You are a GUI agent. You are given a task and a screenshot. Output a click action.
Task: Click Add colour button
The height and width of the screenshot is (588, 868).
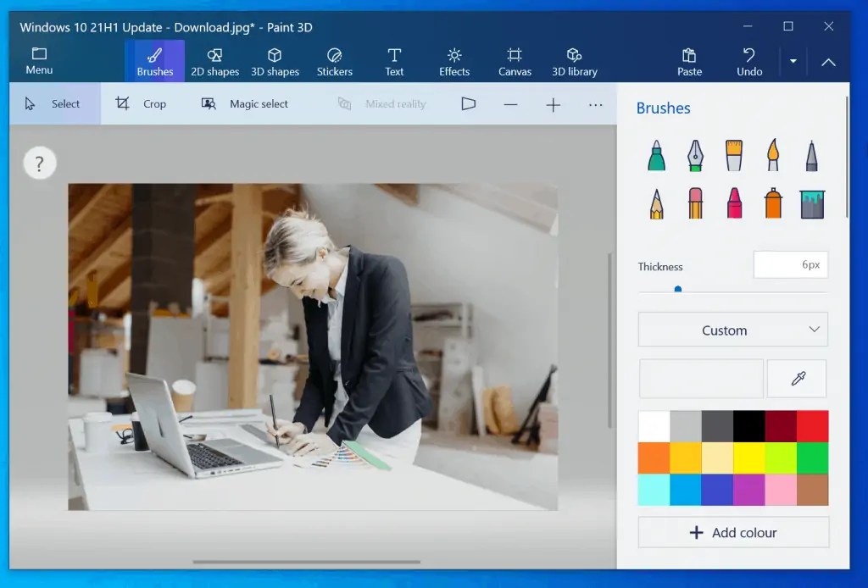[732, 532]
